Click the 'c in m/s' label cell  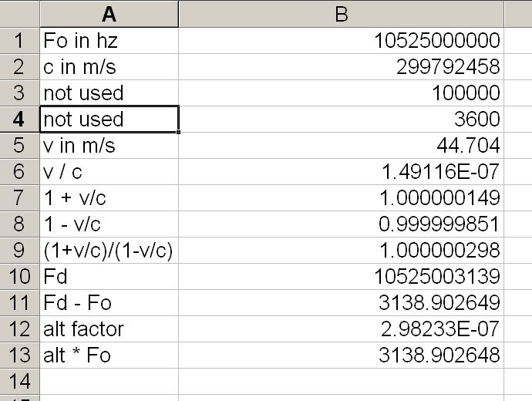(x=109, y=67)
